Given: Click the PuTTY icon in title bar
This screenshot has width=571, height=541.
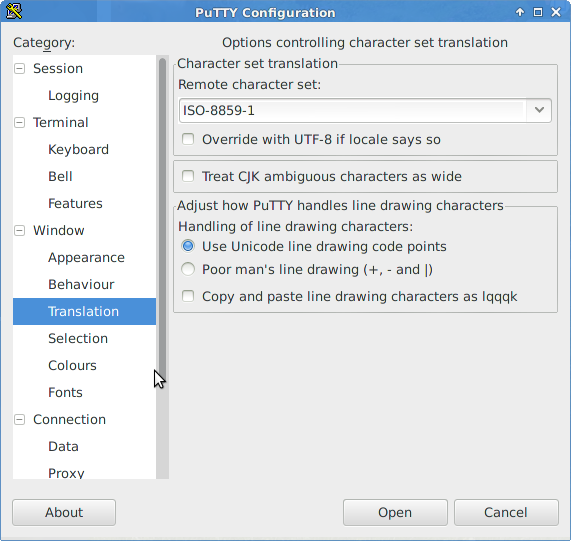Looking at the screenshot, I should pos(14,11).
